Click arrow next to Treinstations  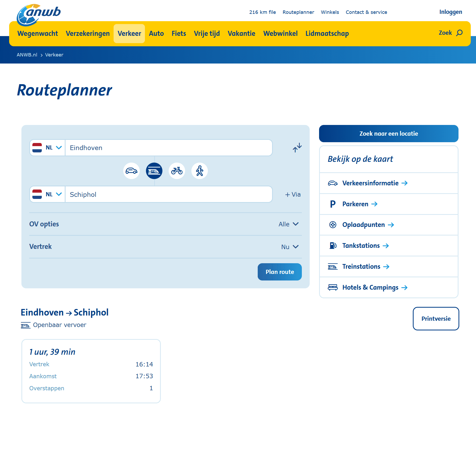386,267
